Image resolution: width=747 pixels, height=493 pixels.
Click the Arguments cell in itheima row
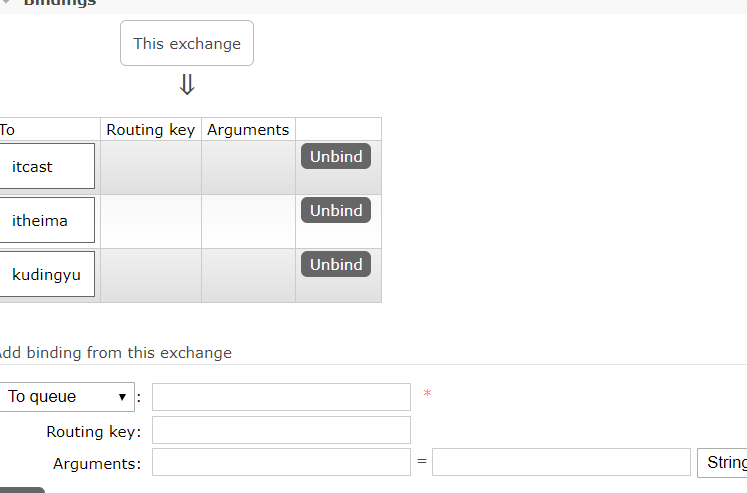point(248,221)
